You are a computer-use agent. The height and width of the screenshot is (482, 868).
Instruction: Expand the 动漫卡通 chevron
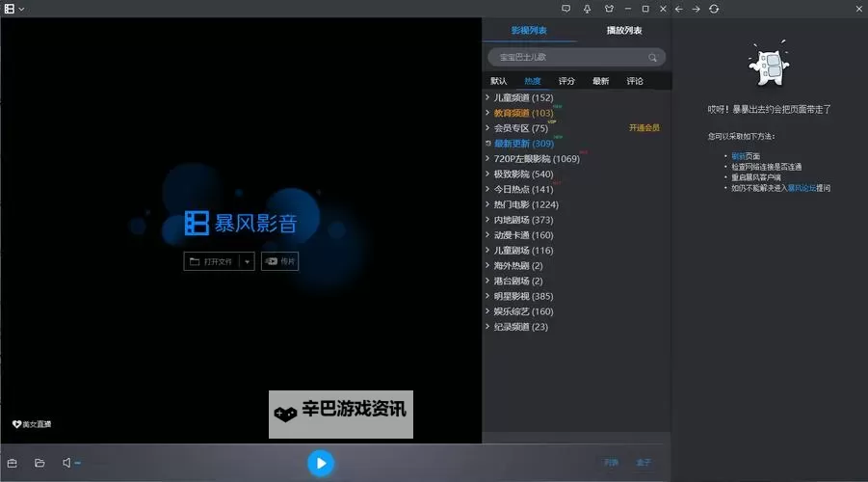coord(487,235)
